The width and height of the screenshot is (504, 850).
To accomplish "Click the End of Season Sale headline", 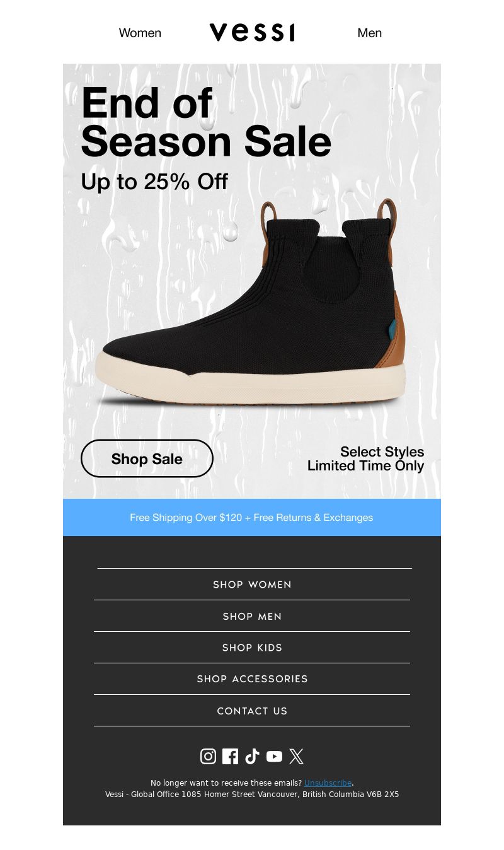I will click(x=206, y=122).
